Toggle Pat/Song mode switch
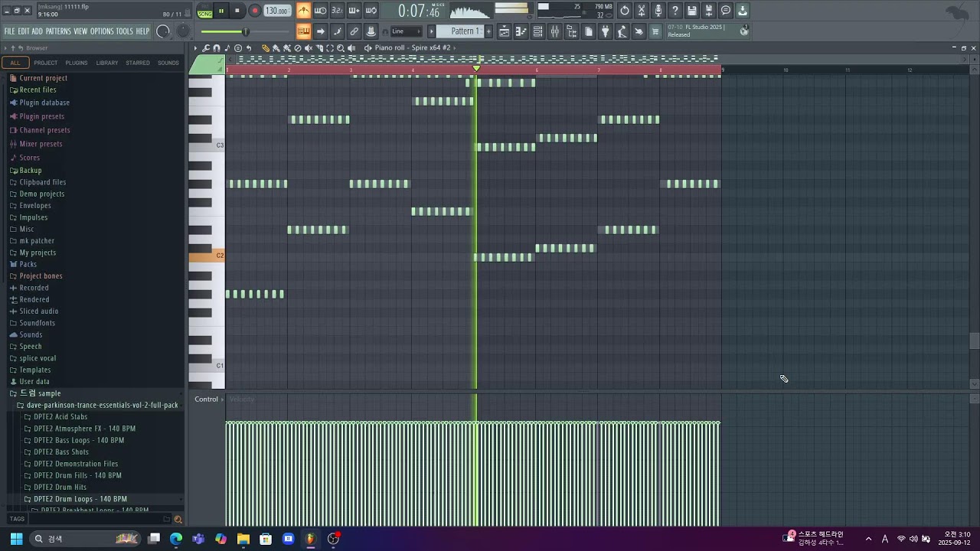The image size is (980, 551). 204,11
